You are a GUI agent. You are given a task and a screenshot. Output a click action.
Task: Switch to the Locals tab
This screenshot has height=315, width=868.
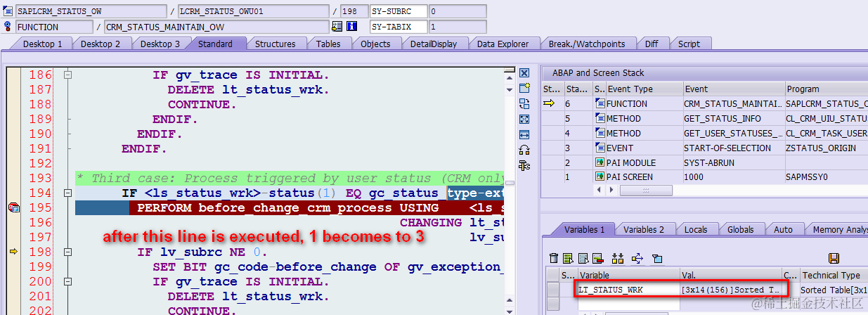click(x=696, y=229)
